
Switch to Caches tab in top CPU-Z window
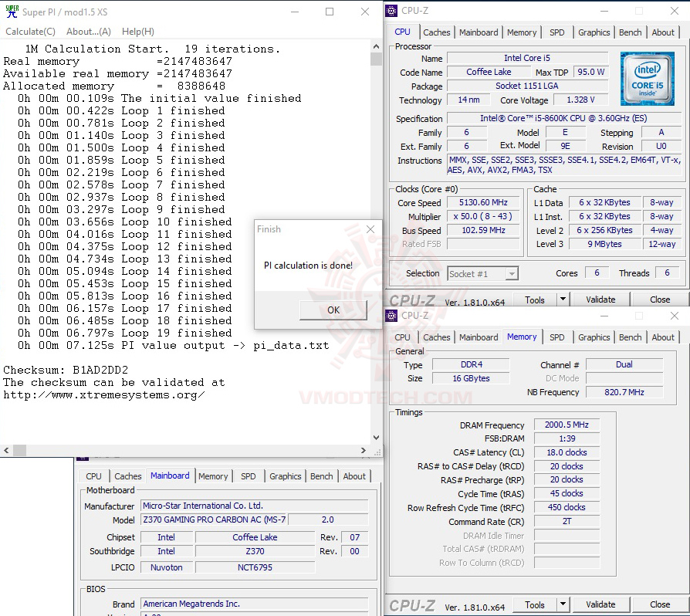(x=437, y=32)
